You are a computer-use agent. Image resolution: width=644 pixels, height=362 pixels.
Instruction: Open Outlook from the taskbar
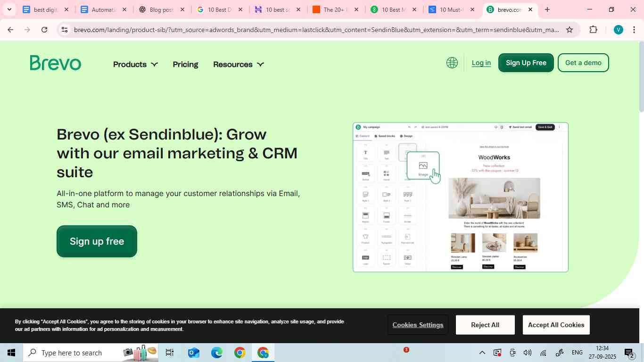[x=193, y=353]
